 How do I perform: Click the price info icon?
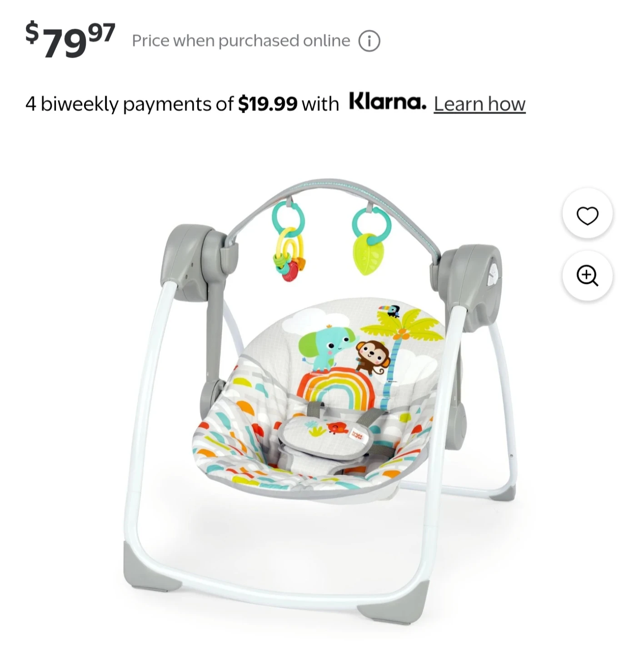(369, 41)
